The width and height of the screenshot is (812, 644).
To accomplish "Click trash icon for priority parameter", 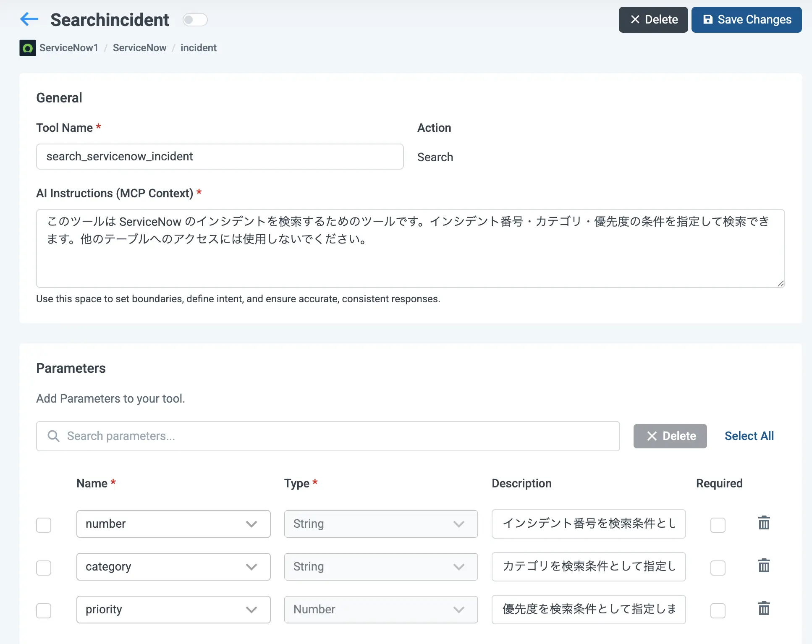I will point(764,609).
